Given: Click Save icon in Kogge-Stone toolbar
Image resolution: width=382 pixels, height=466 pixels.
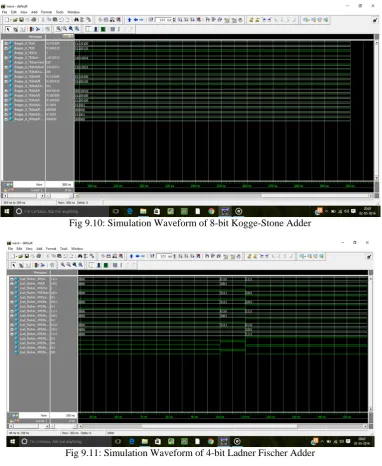Looking at the screenshot, I should pyautogui.click(x=21, y=20).
